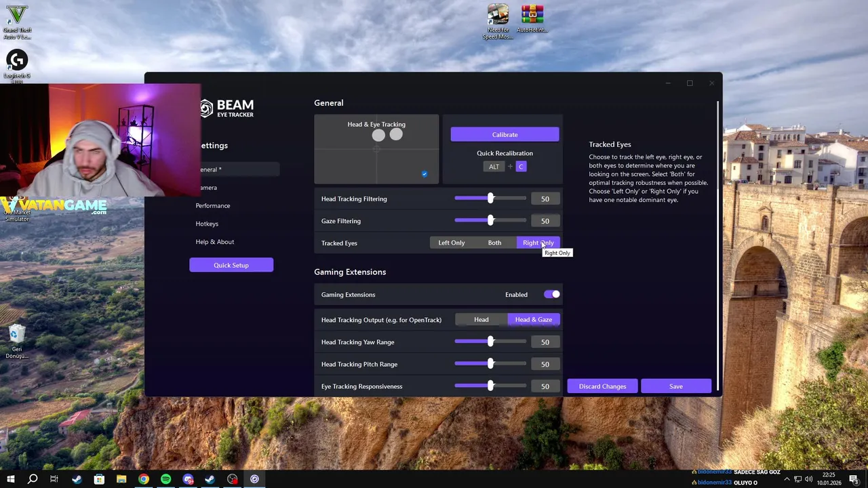868x488 pixels.
Task: Set Head Tracking Output to Head
Action: pos(481,319)
